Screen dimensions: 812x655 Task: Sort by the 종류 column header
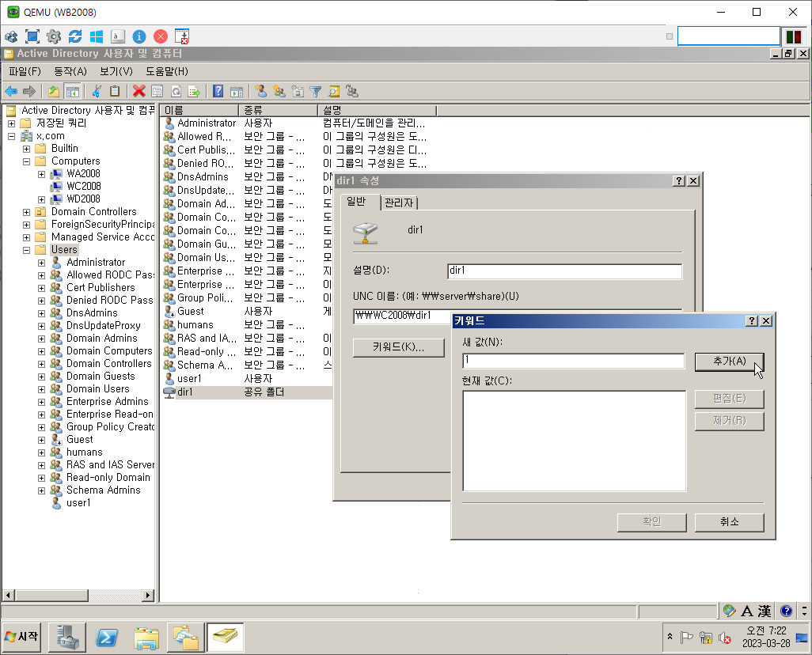coord(278,110)
